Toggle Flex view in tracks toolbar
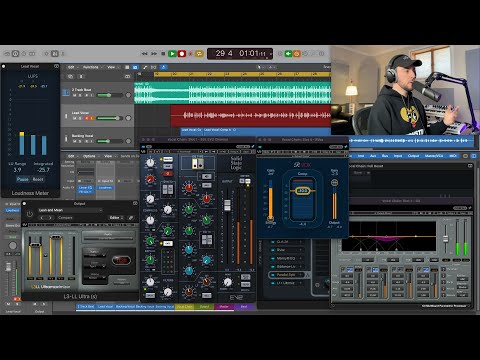This screenshot has height=360, width=480. point(154,67)
